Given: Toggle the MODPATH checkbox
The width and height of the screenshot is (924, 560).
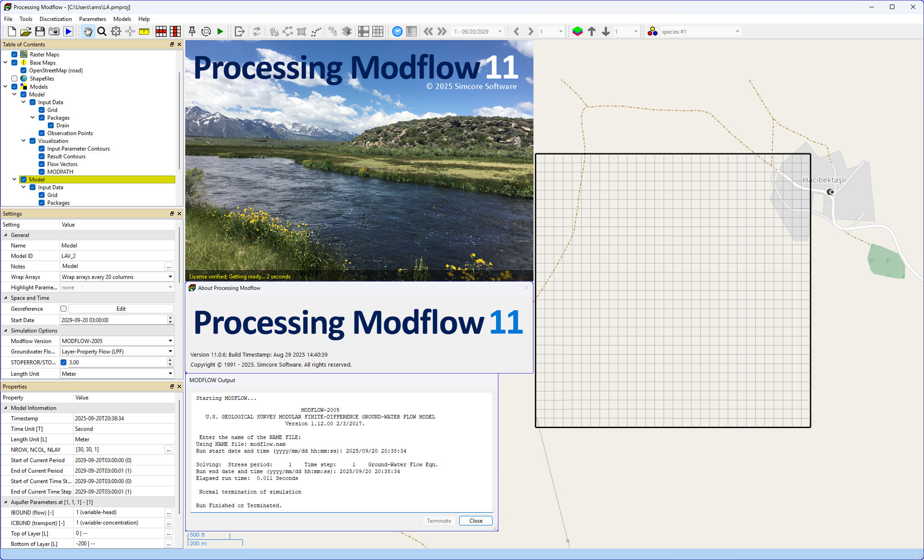Looking at the screenshot, I should tap(42, 172).
